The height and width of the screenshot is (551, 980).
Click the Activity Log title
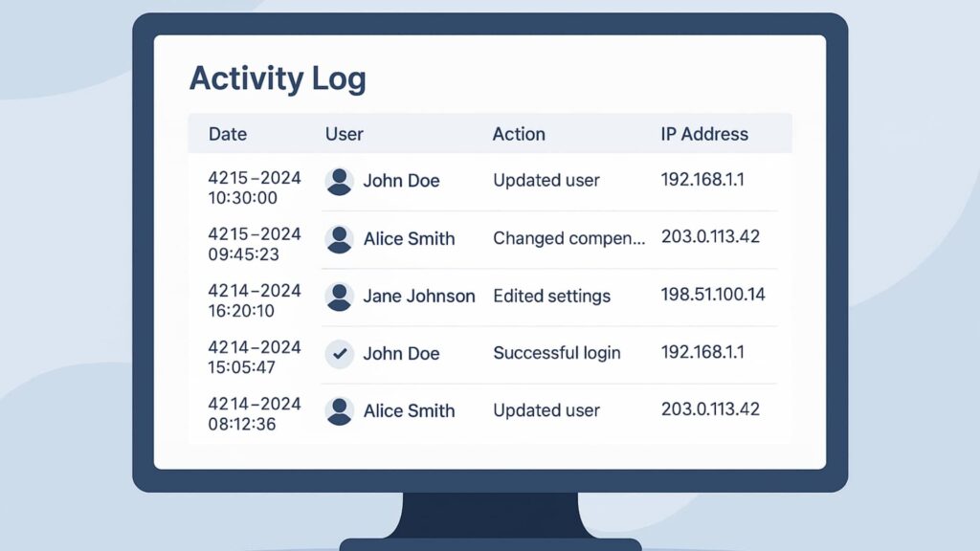tap(278, 77)
